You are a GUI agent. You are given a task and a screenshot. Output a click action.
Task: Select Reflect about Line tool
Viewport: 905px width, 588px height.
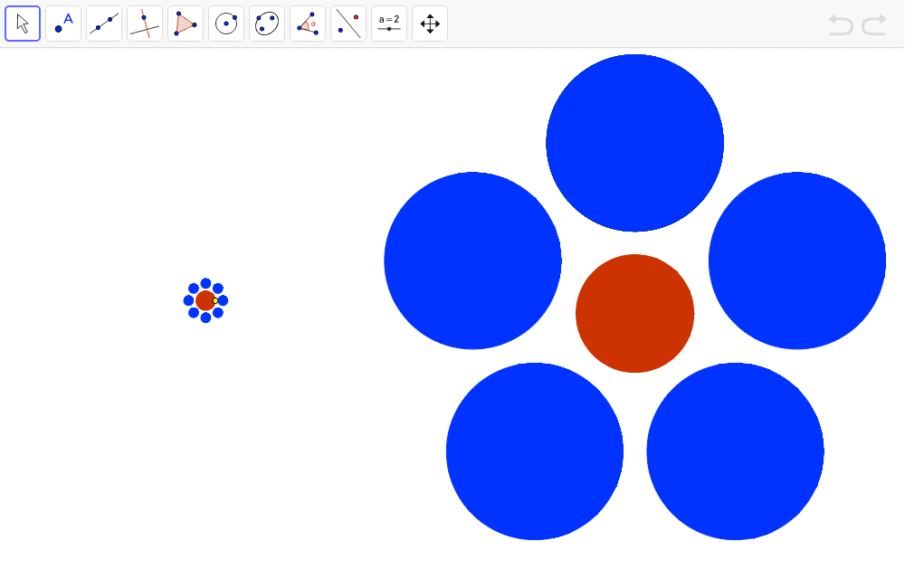coord(348,24)
